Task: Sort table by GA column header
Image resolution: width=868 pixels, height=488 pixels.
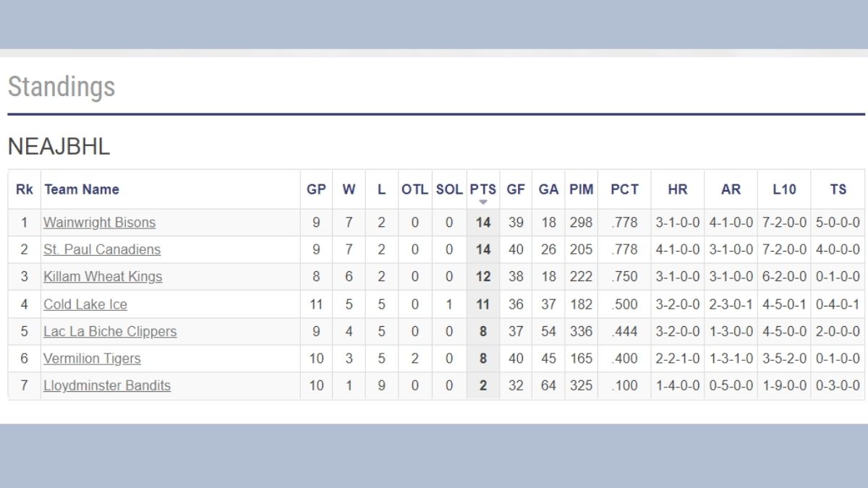Action: tap(548, 189)
